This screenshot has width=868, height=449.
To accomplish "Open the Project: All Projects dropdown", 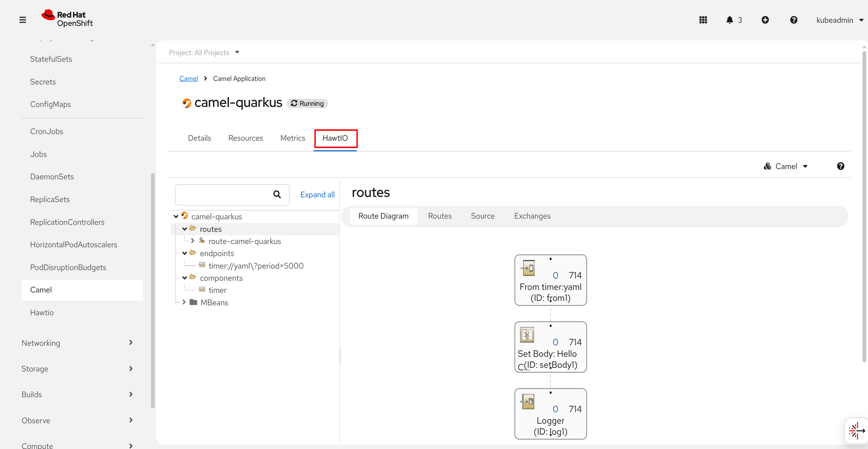I will pyautogui.click(x=204, y=52).
